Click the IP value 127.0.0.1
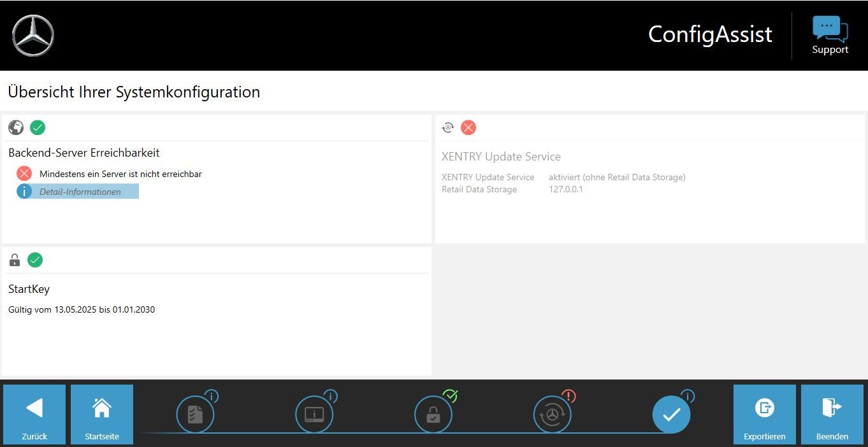The width and height of the screenshot is (868, 447). click(x=566, y=189)
